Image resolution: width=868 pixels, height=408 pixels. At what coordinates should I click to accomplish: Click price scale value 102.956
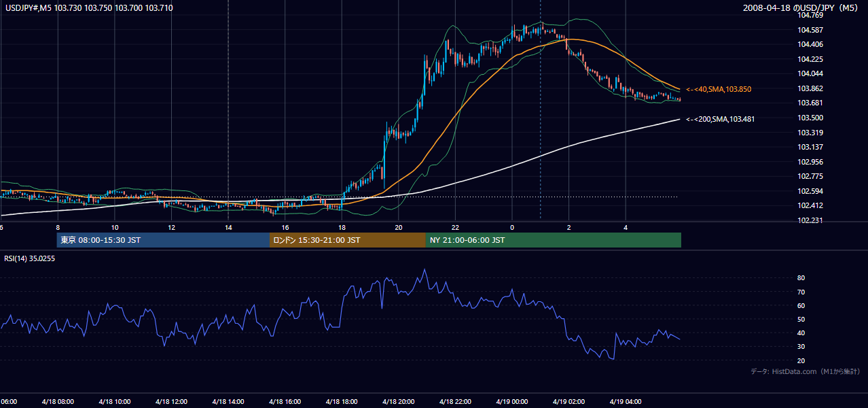click(810, 162)
